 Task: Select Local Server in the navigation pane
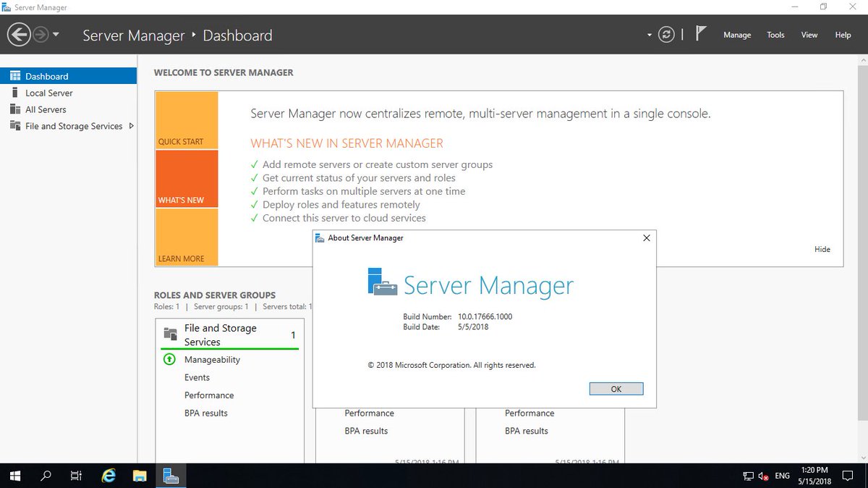[x=50, y=93]
